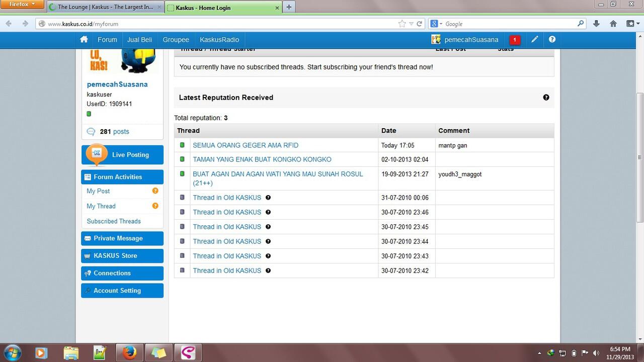Open the help question mark in navbar
644x362 pixels.
552,39
